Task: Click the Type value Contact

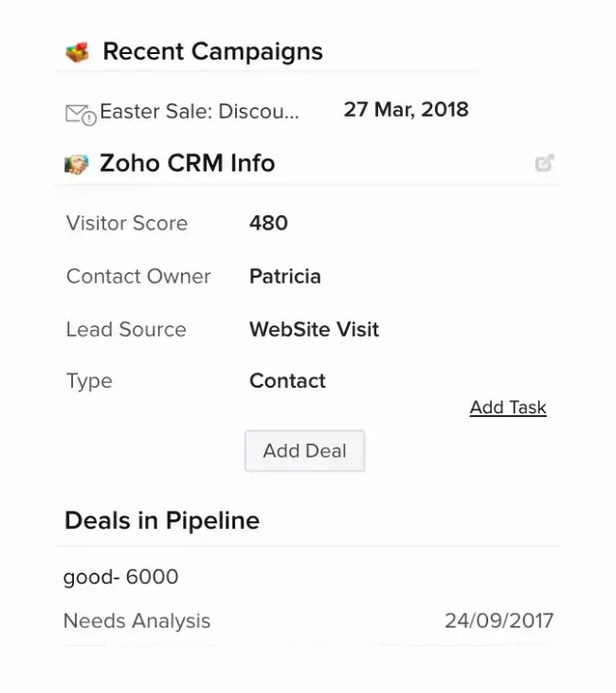Action: tap(287, 381)
